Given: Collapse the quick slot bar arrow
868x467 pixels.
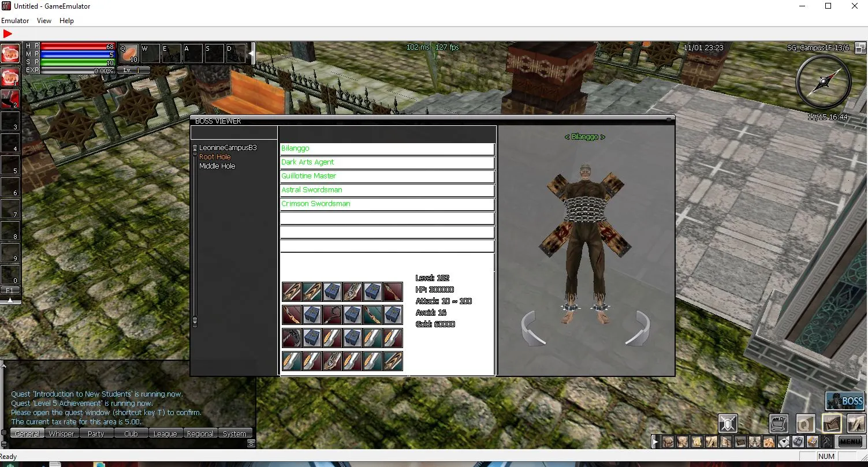Looking at the screenshot, I should (x=251, y=53).
